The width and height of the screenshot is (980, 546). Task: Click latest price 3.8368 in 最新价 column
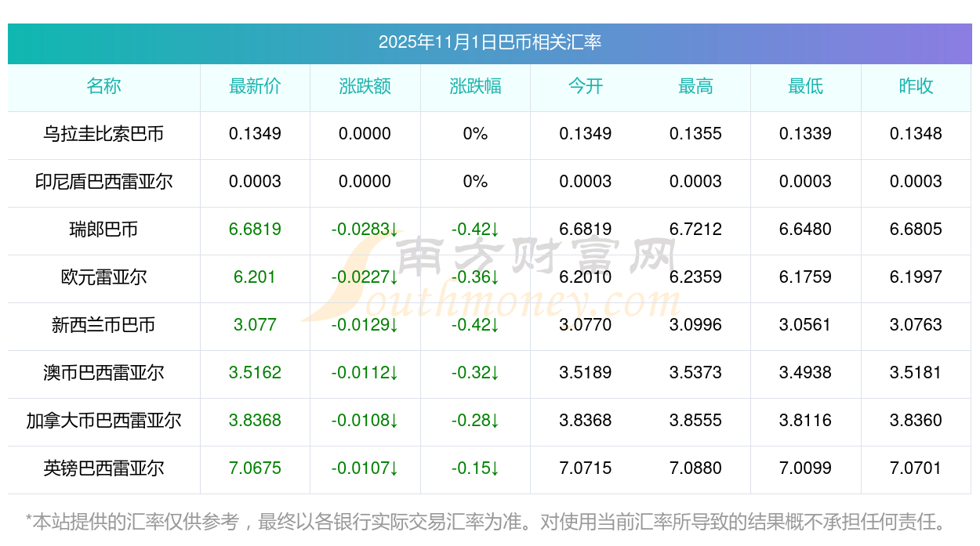pyautogui.click(x=255, y=421)
